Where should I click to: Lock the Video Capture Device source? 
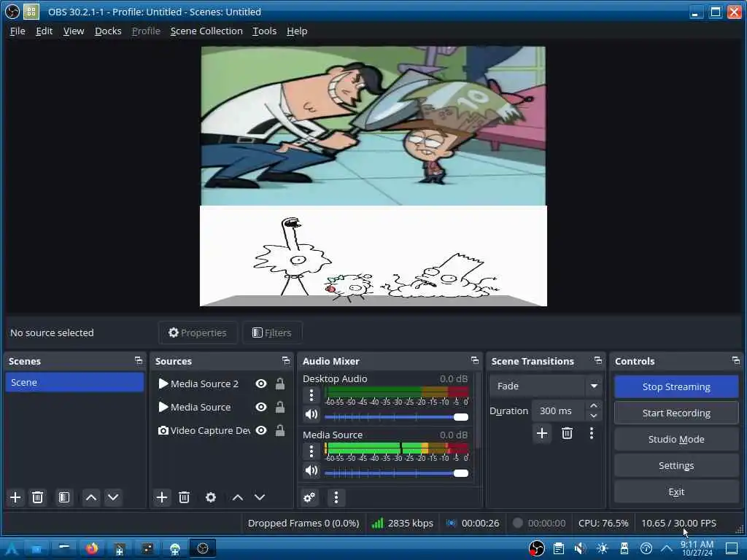coord(280,430)
